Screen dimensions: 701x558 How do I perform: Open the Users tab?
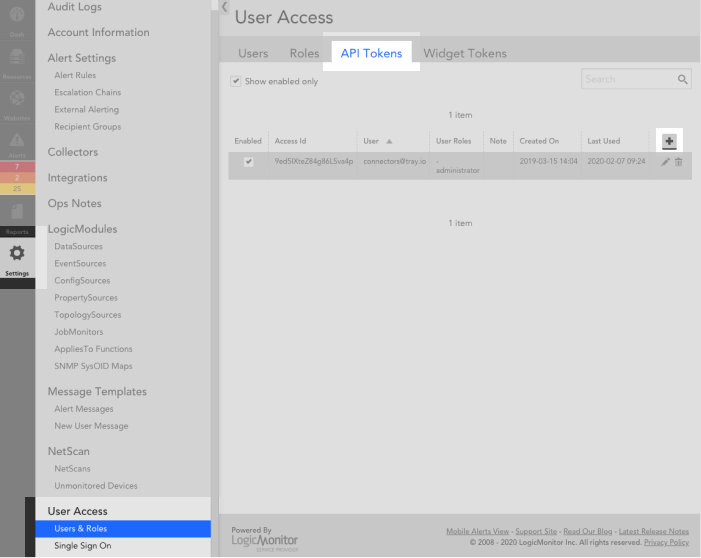(253, 53)
